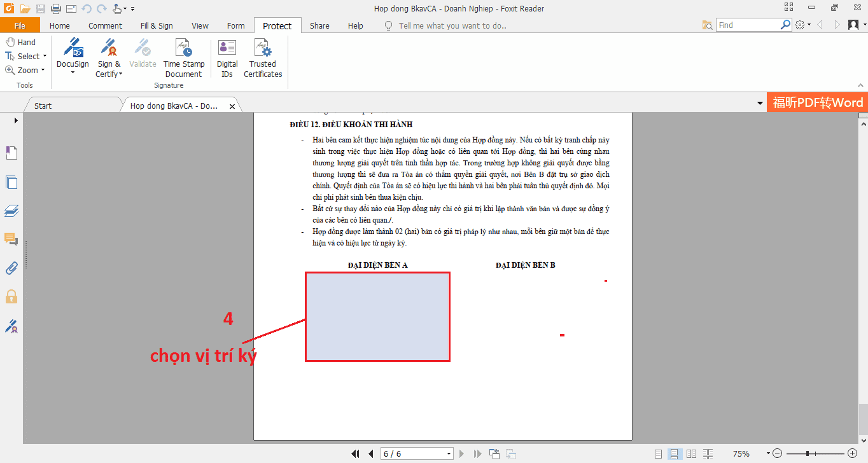Open DocuSign signing tool

pyautogui.click(x=73, y=56)
